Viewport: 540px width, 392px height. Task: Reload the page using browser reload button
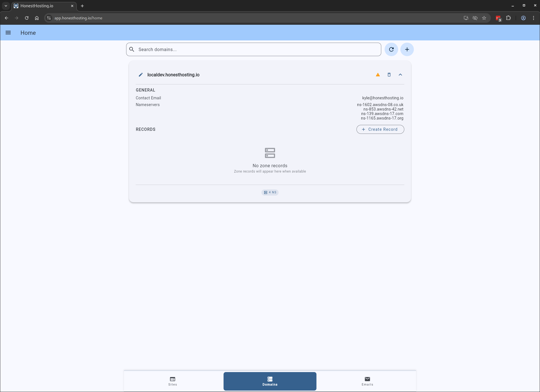pyautogui.click(x=27, y=18)
